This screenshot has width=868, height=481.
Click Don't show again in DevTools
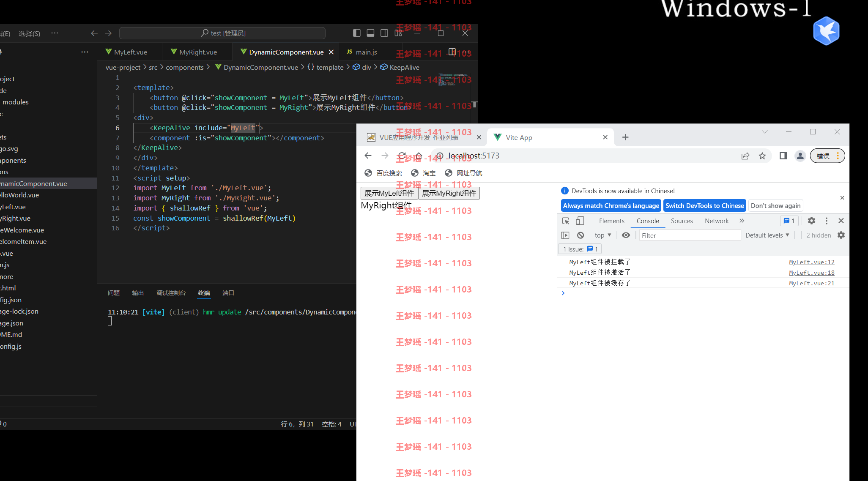point(775,206)
